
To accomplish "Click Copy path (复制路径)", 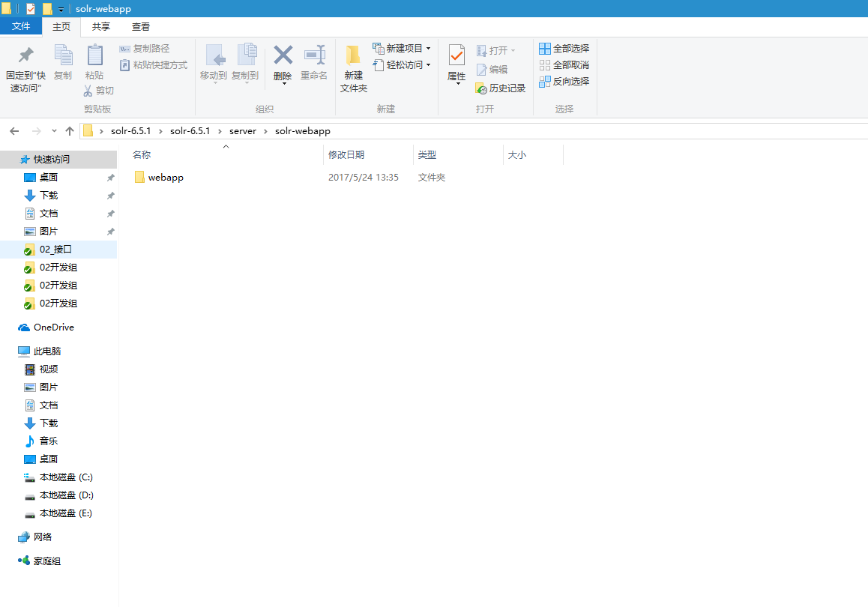I will click(x=145, y=49).
